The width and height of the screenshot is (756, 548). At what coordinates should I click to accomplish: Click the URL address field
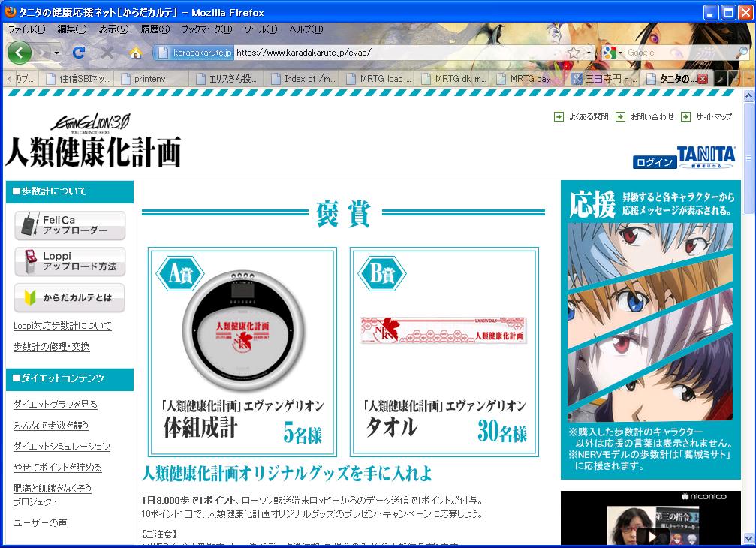coord(399,52)
